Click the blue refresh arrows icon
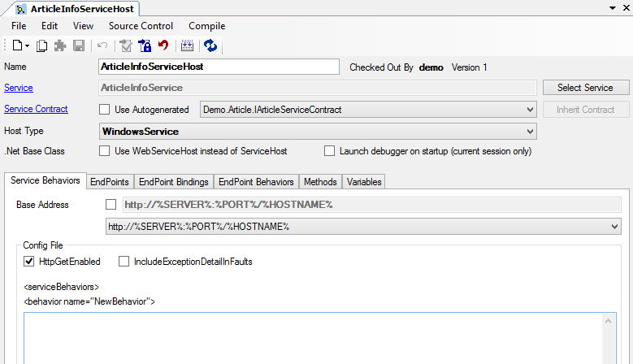Screen dimensions: 633x364 point(210,46)
